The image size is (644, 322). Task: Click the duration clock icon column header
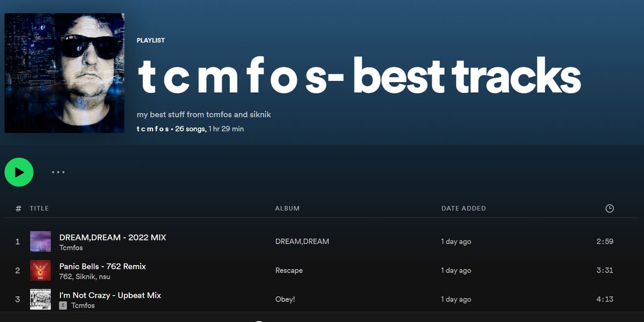pyautogui.click(x=610, y=208)
